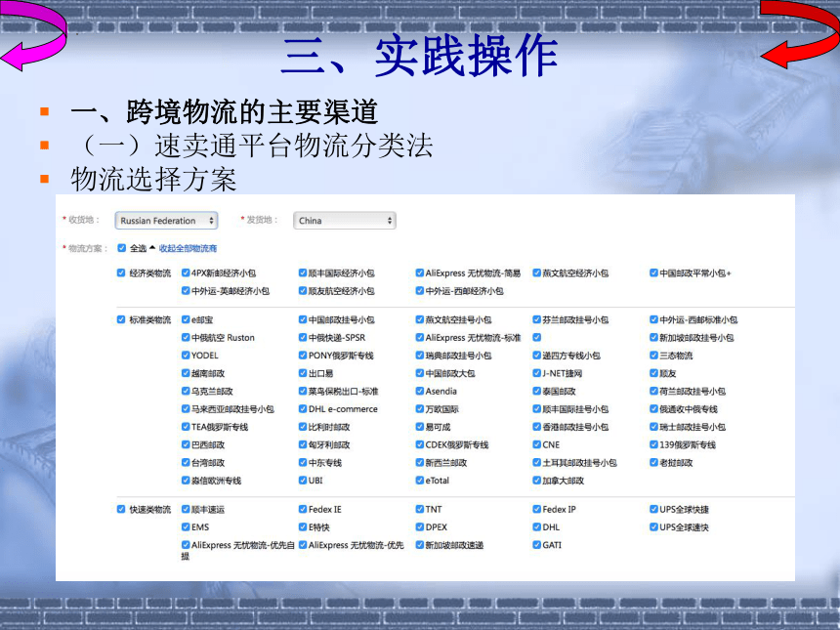The image size is (840, 630).
Task: Uncheck UPS全球快捷
Action: 653,509
